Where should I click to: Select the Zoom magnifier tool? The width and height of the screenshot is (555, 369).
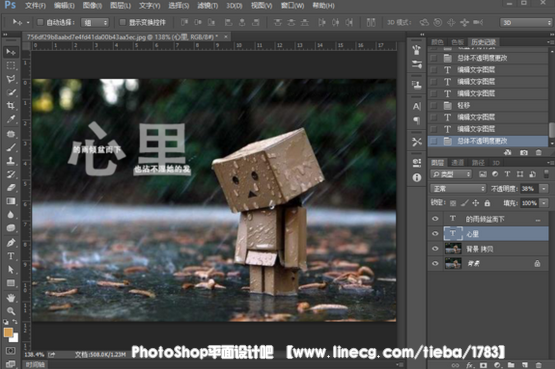click(x=11, y=311)
